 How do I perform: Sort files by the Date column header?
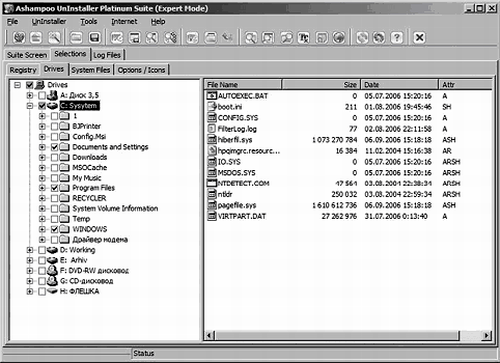point(399,85)
